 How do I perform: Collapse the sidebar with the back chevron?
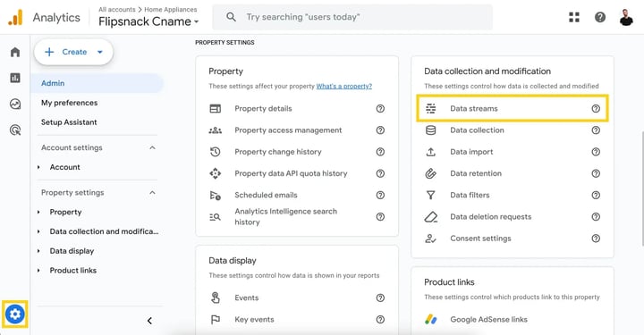(x=149, y=321)
